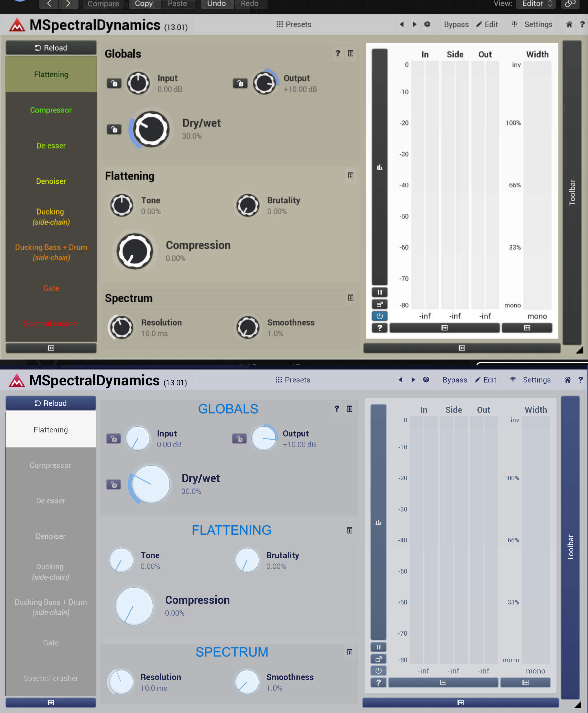Image resolution: width=588 pixels, height=713 pixels.
Task: Collapse the GLOBALS panel in bottom plugin
Action: pyautogui.click(x=350, y=409)
